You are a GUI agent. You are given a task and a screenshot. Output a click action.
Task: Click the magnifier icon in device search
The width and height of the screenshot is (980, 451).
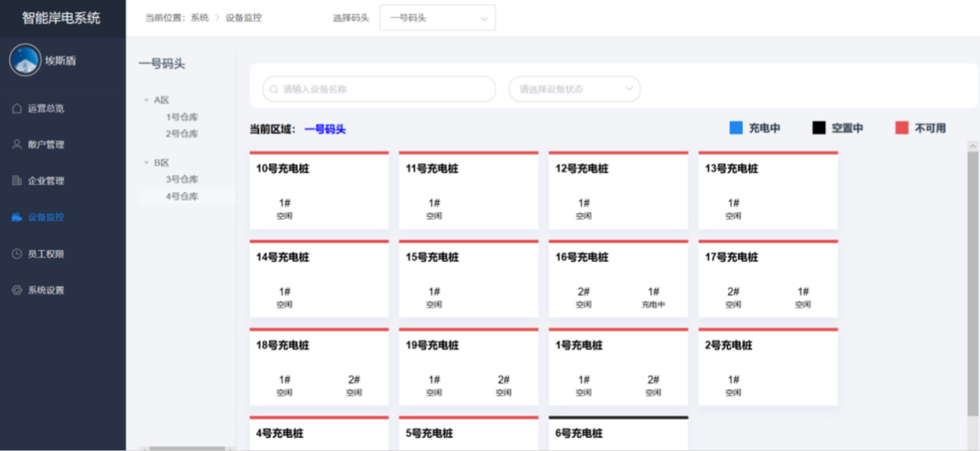pos(274,89)
